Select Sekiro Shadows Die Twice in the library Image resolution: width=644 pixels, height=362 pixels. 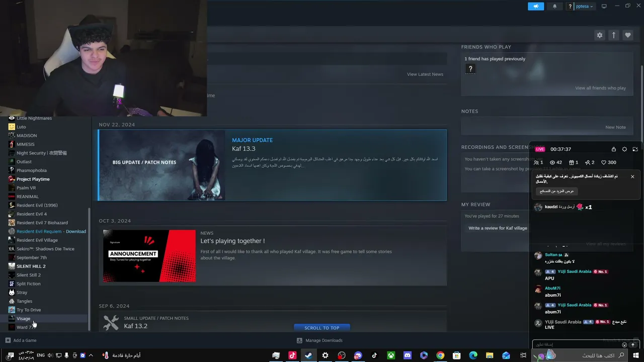click(44, 249)
